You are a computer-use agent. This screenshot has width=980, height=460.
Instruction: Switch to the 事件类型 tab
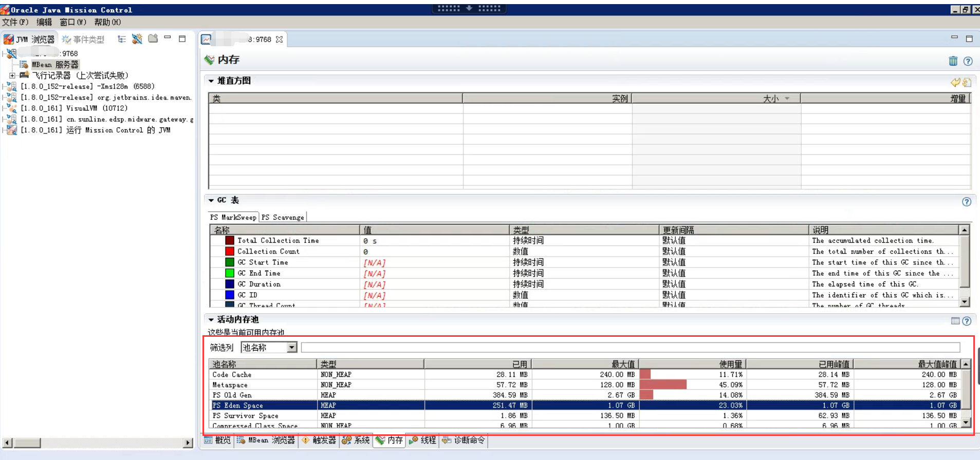tap(83, 40)
